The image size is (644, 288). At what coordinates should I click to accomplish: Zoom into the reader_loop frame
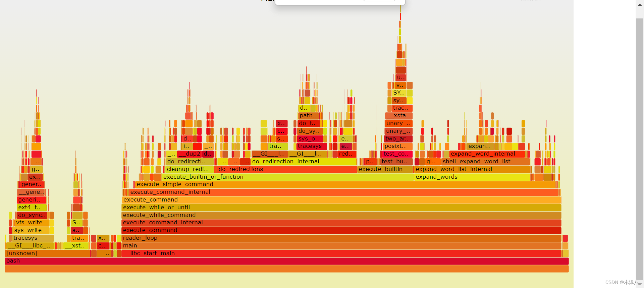(341, 238)
